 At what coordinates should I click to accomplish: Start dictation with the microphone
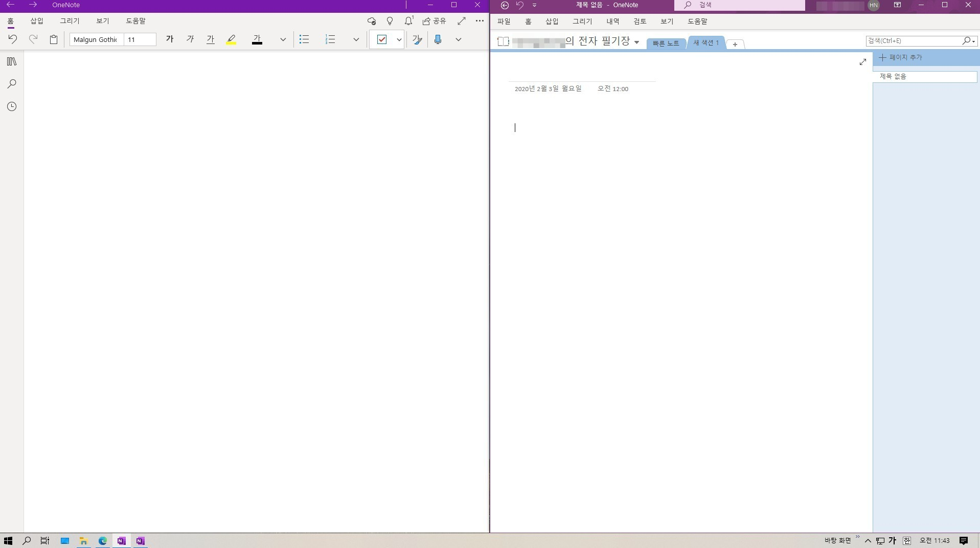[438, 39]
